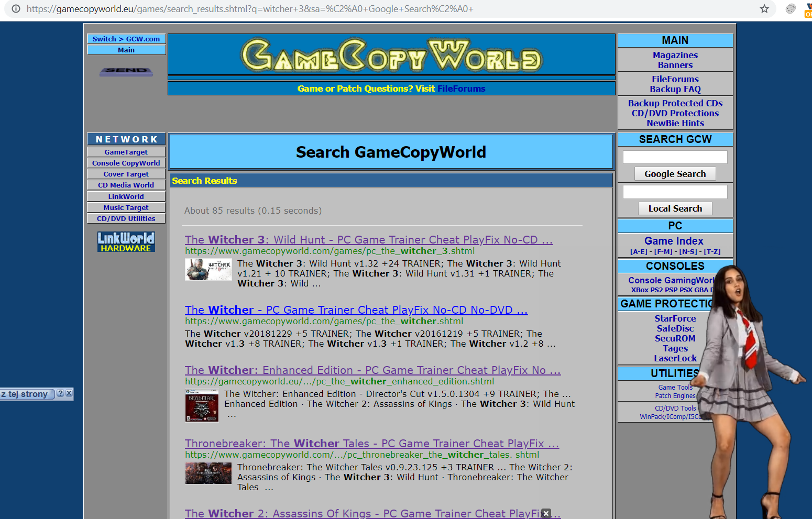The image size is (812, 519).
Task: Click the pc_thronebreaker green result URL
Action: click(362, 455)
